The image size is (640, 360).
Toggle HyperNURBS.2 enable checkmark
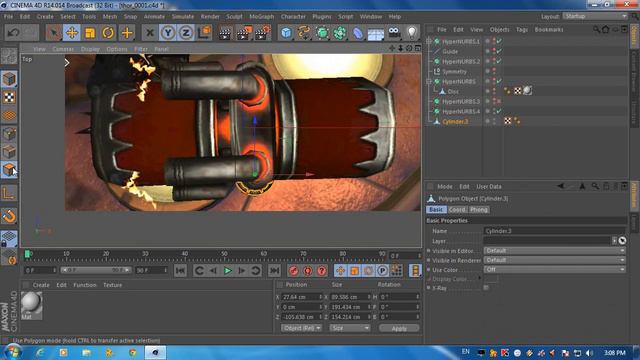coord(500,61)
